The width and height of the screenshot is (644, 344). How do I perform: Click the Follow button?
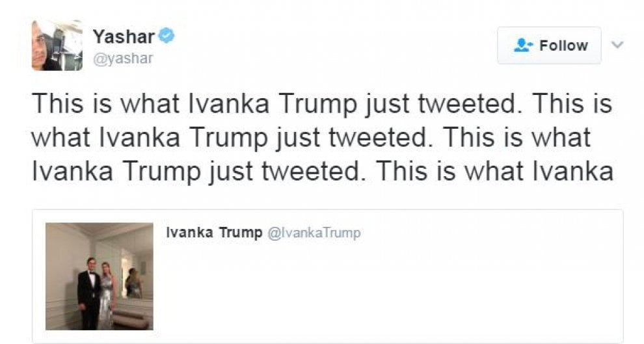click(x=549, y=46)
